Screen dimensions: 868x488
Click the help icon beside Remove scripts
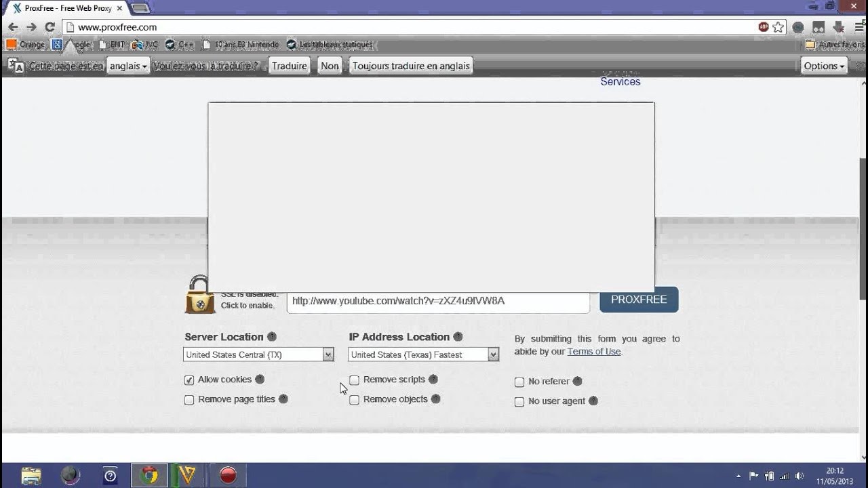pyautogui.click(x=433, y=380)
